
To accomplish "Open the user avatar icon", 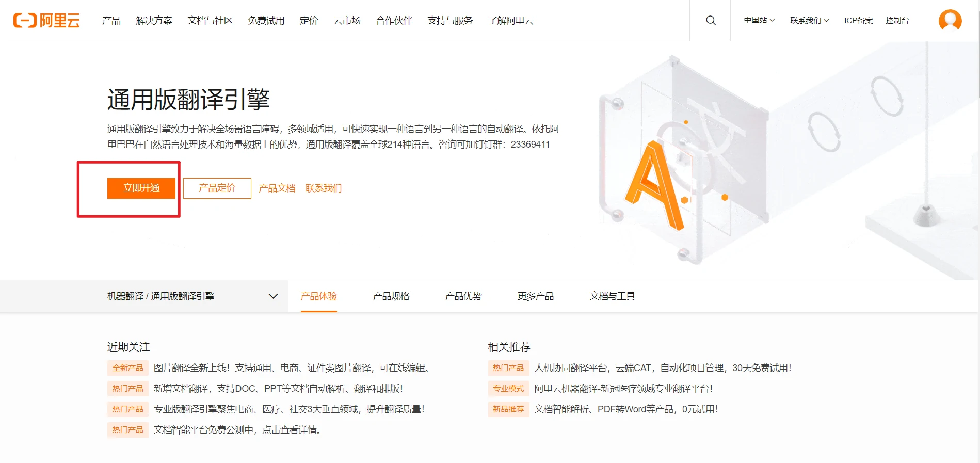I will tap(950, 21).
